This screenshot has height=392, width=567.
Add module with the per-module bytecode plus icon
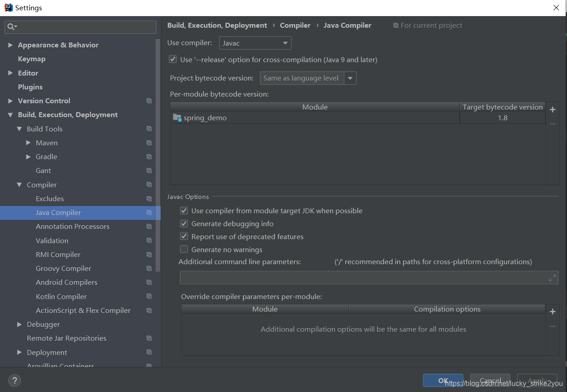(x=553, y=110)
